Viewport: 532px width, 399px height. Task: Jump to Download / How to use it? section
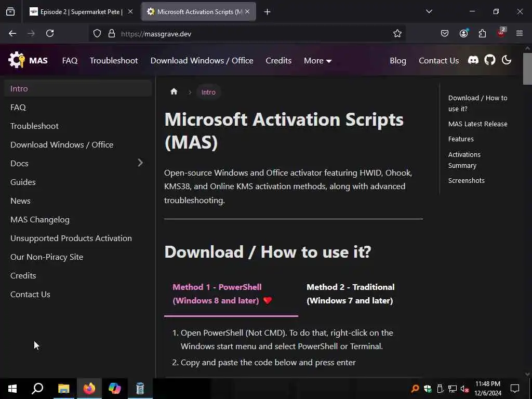(x=477, y=103)
